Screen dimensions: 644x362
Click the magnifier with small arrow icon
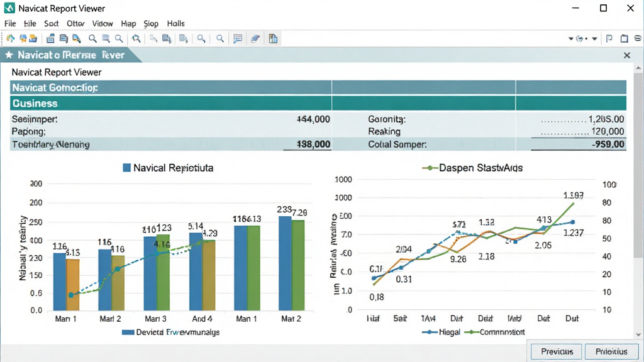pyautogui.click(x=201, y=38)
